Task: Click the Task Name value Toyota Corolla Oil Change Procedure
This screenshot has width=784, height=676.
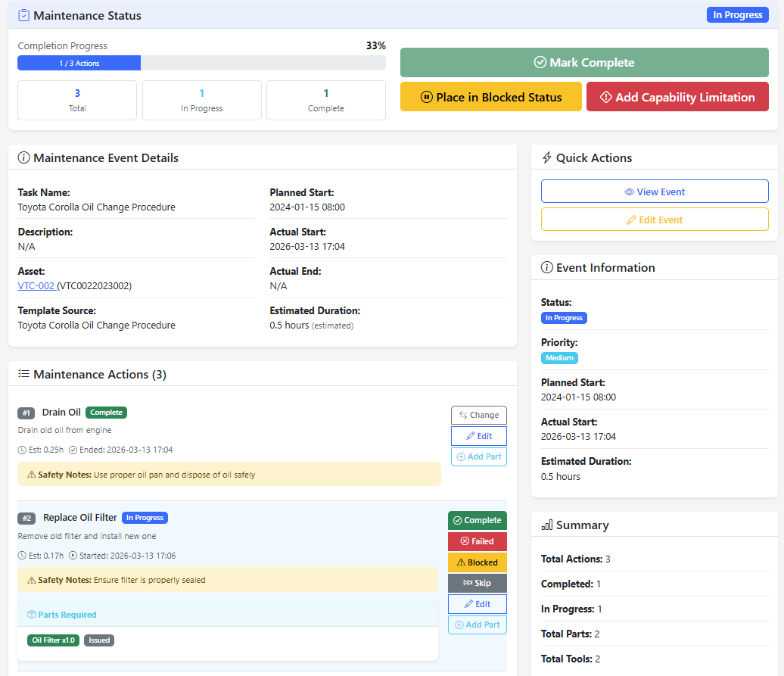Action: click(x=97, y=207)
